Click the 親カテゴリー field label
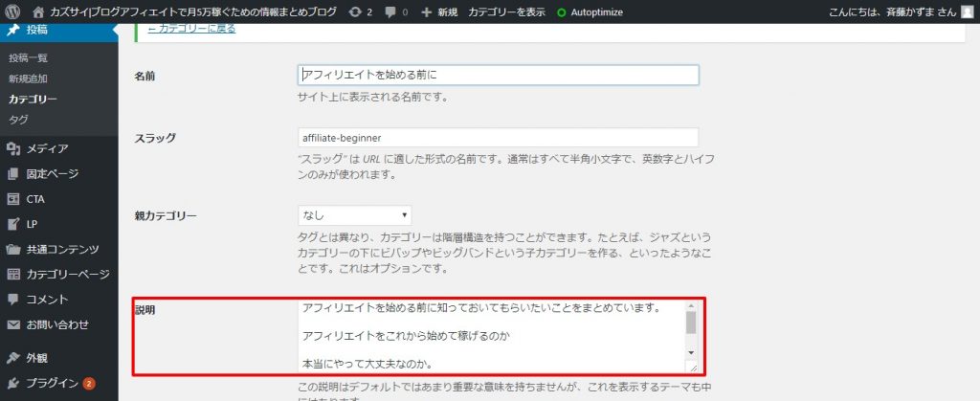Viewport: 980px width, 401px height. pyautogui.click(x=166, y=216)
